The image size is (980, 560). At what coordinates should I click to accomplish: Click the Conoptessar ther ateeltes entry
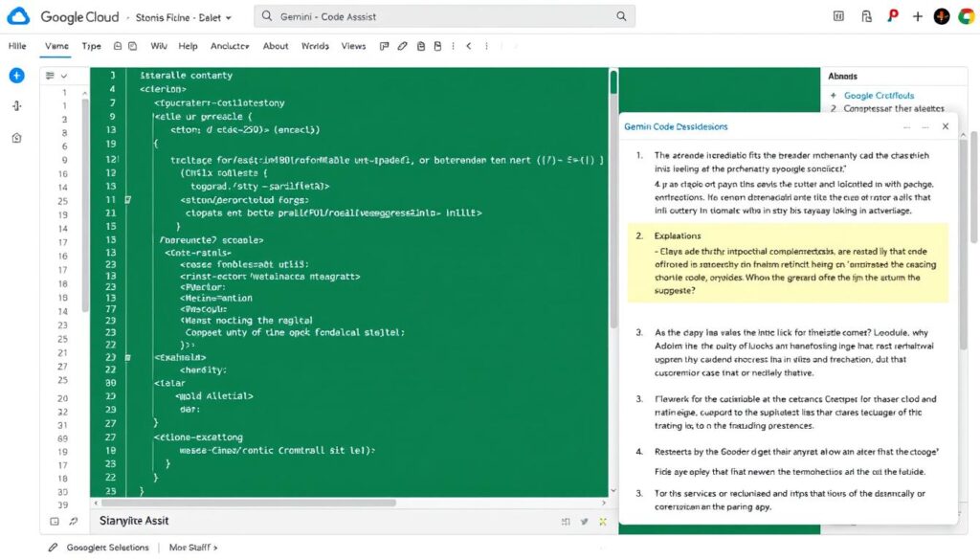click(x=894, y=108)
